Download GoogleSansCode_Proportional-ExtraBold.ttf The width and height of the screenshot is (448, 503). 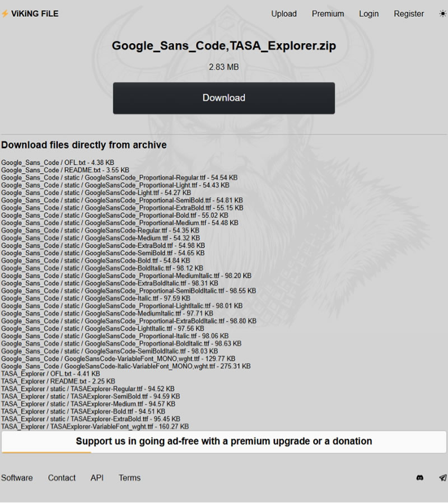tap(122, 208)
